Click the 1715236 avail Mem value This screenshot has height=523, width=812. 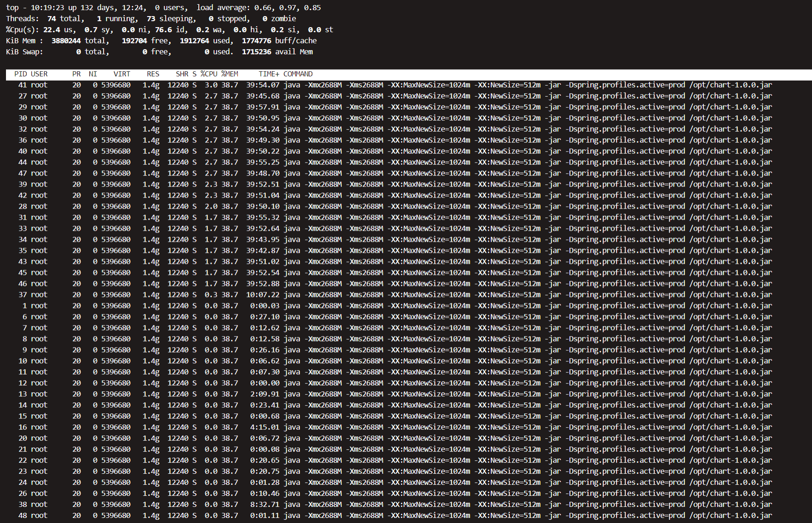(257, 52)
